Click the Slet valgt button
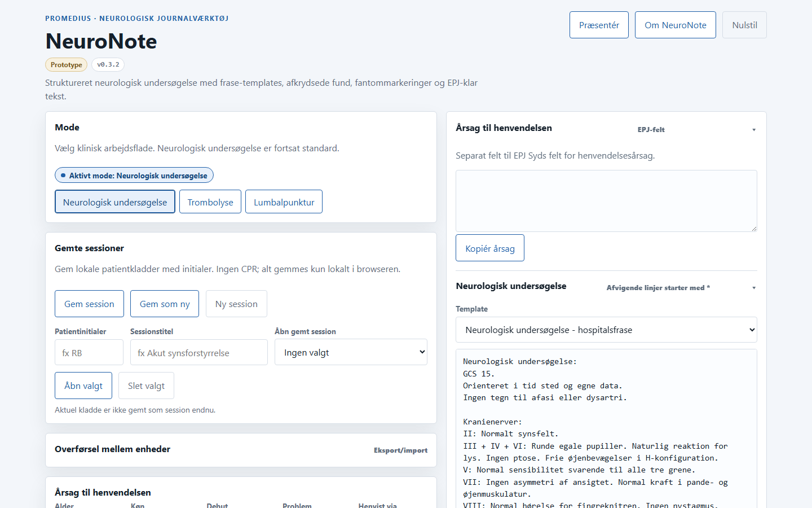 point(146,386)
